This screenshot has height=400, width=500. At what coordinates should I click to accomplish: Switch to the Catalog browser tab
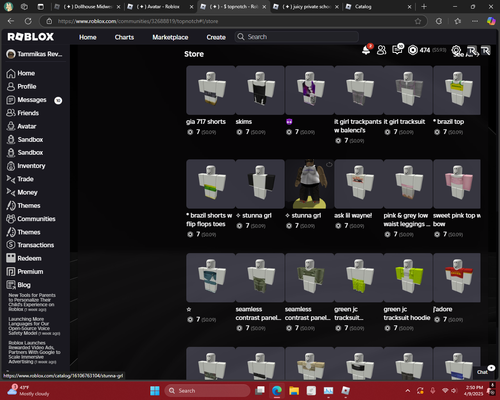pos(378,7)
